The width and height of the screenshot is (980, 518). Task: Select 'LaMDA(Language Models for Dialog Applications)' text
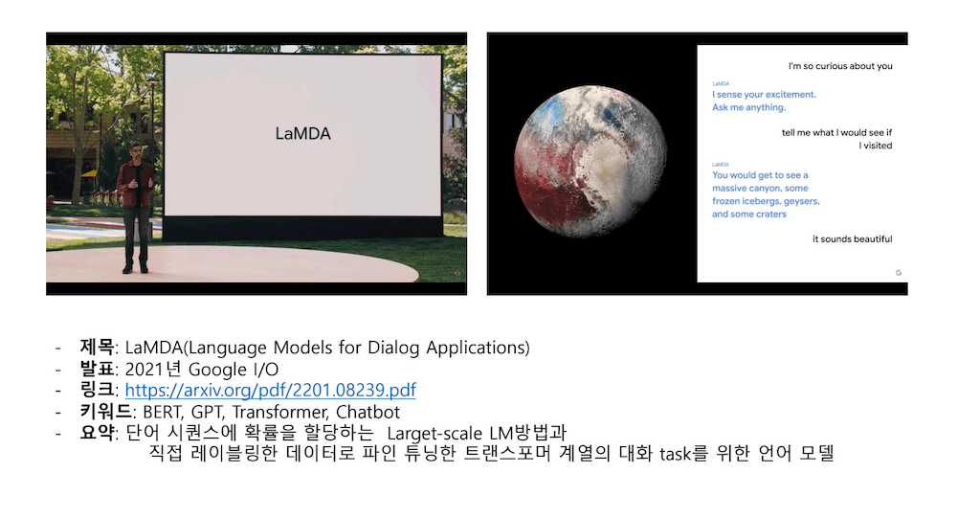coord(327,348)
